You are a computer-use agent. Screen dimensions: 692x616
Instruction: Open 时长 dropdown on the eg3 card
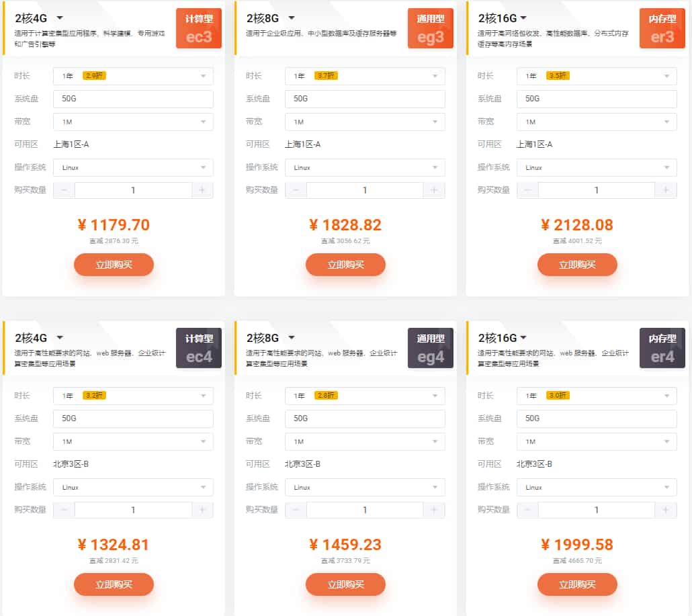pyautogui.click(x=365, y=76)
